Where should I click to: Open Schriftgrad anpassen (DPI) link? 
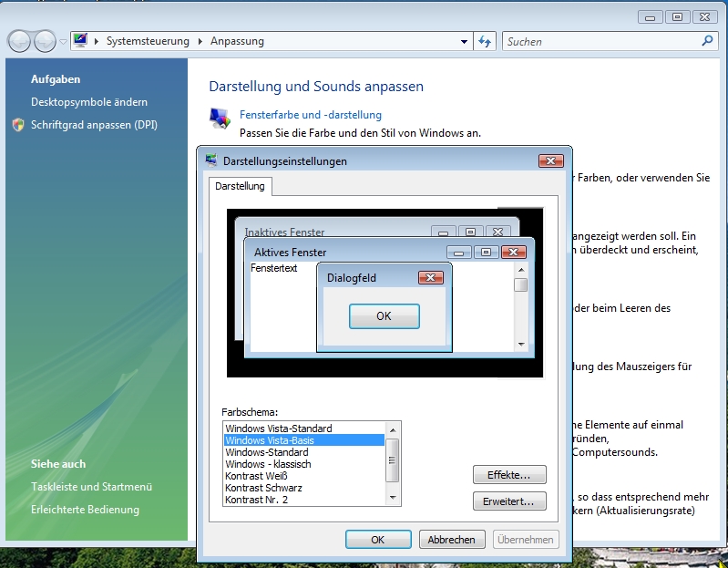[x=94, y=125]
